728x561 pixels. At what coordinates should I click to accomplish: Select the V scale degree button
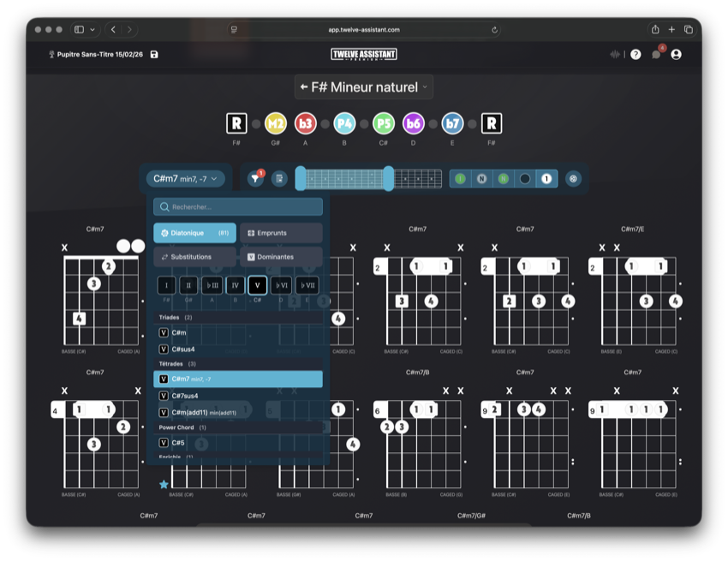coord(257,285)
